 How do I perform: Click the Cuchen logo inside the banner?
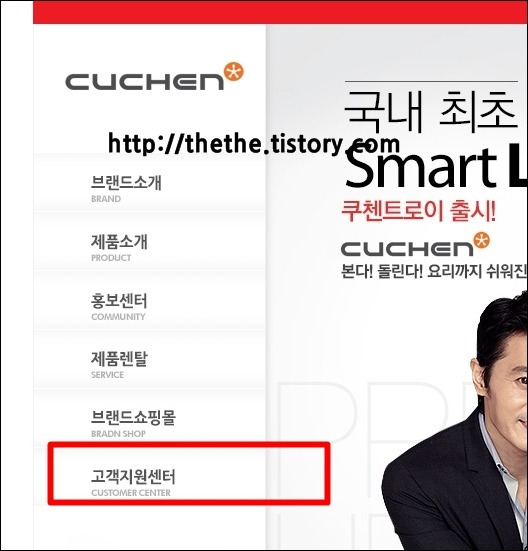coord(415,244)
